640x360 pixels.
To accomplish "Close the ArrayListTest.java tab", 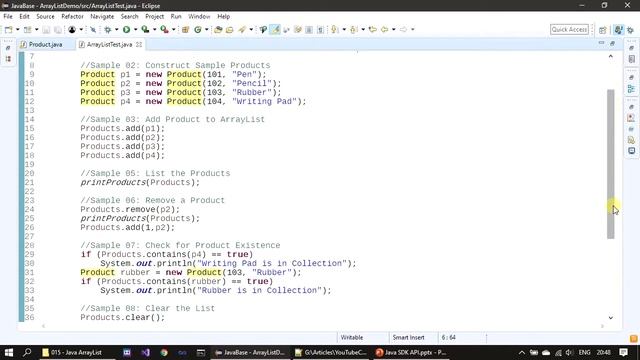I will point(139,44).
